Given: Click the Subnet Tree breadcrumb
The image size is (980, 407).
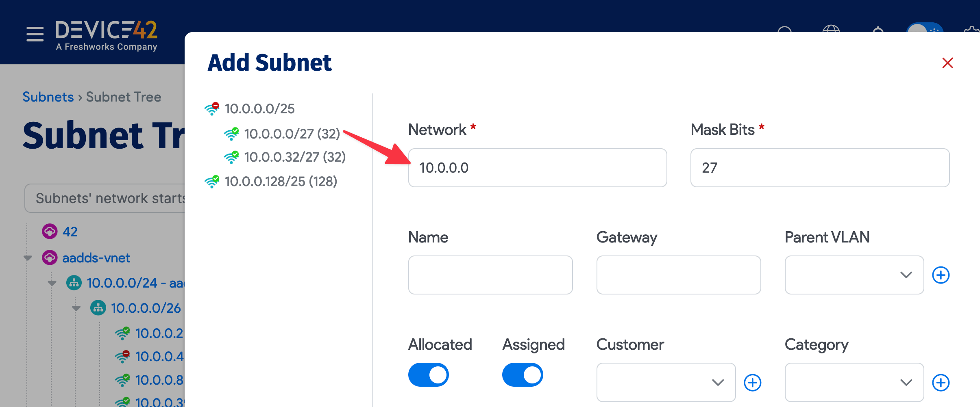Looking at the screenshot, I should 123,97.
